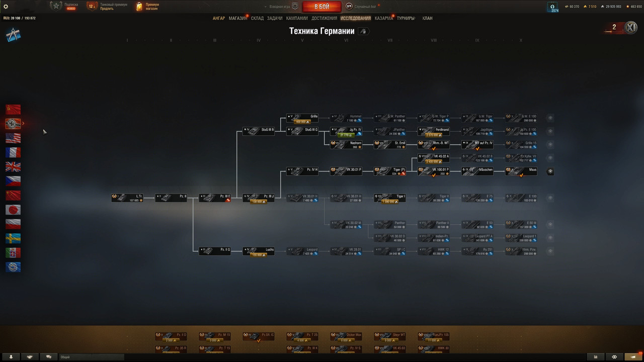Go to the АНГАР tab
The image size is (644, 362).
click(219, 19)
